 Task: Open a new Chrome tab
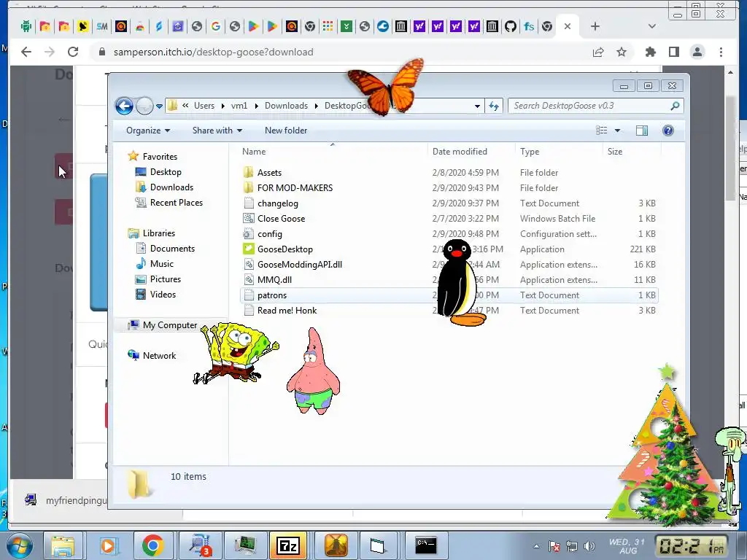595,26
